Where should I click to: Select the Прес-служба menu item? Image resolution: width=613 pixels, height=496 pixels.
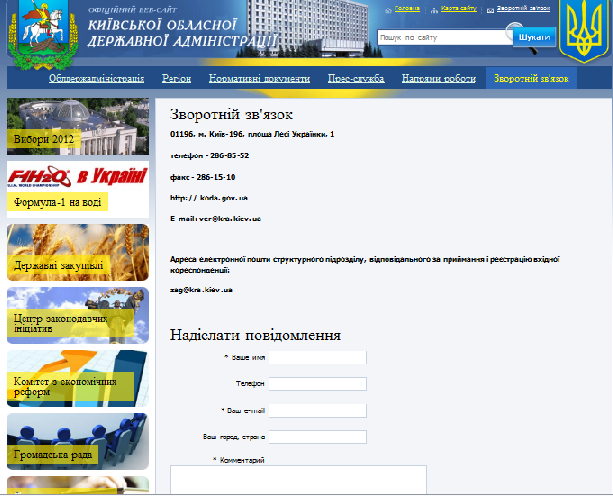(356, 79)
